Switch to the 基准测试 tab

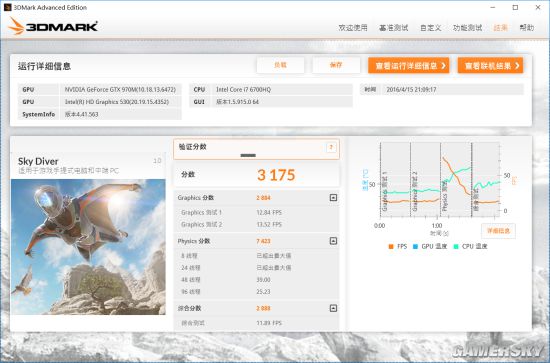tap(394, 28)
